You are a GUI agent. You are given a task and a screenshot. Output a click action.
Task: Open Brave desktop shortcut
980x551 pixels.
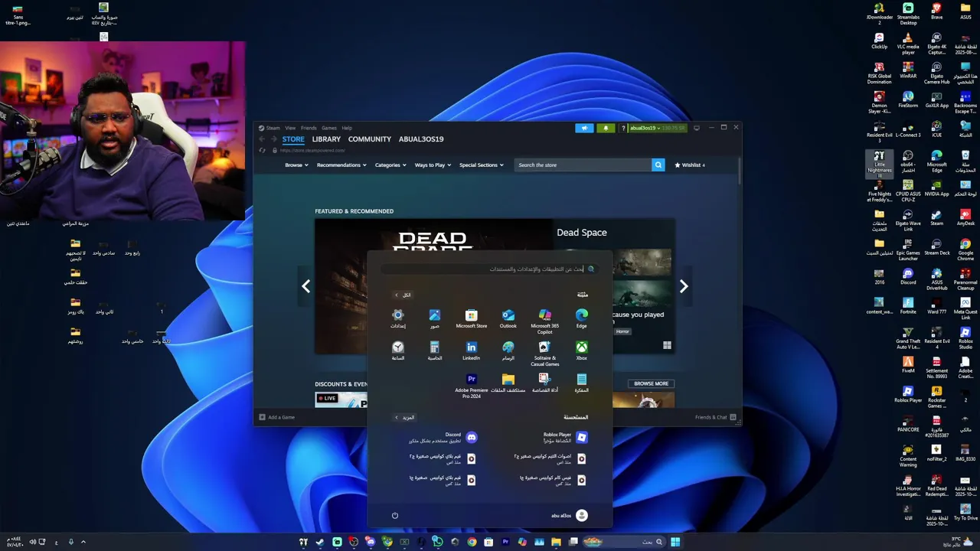click(x=937, y=11)
